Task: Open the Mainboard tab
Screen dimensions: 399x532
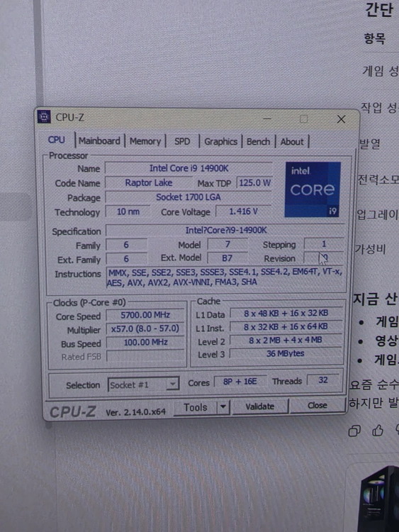Action: pos(99,141)
